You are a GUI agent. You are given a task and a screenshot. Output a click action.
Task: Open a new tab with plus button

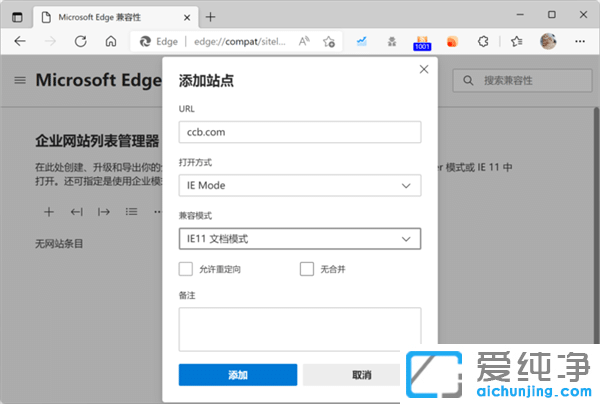[210, 17]
